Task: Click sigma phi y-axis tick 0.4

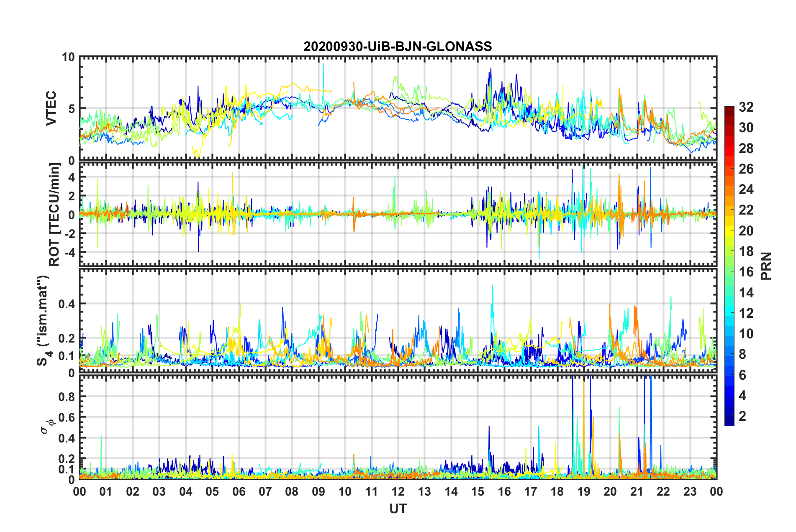Action: [67, 438]
